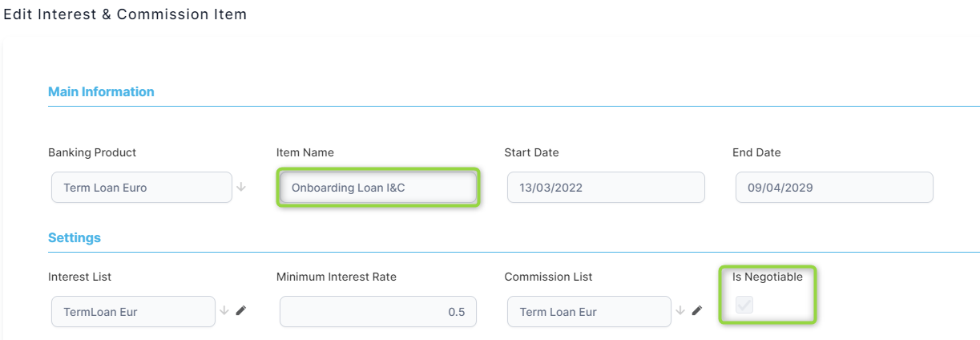Click the Term Loan Euro product field
This screenshot has width=980, height=340.
(x=141, y=188)
